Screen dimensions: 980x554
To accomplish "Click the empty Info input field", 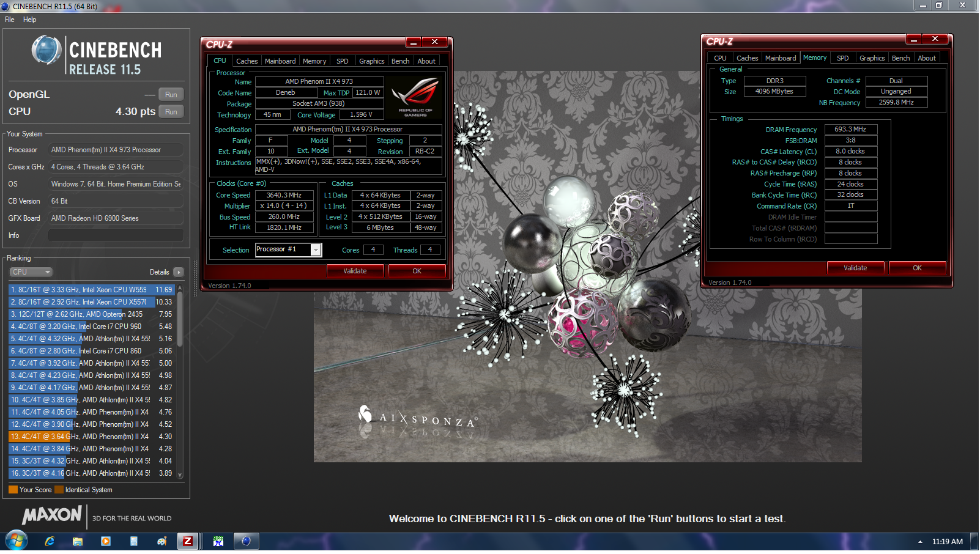I will (x=116, y=235).
